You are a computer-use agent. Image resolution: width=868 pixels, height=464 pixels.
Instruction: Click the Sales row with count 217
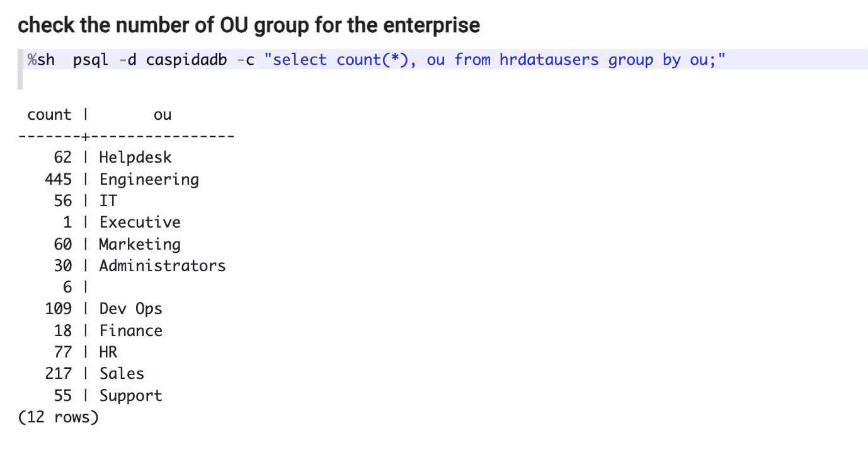[122, 374]
